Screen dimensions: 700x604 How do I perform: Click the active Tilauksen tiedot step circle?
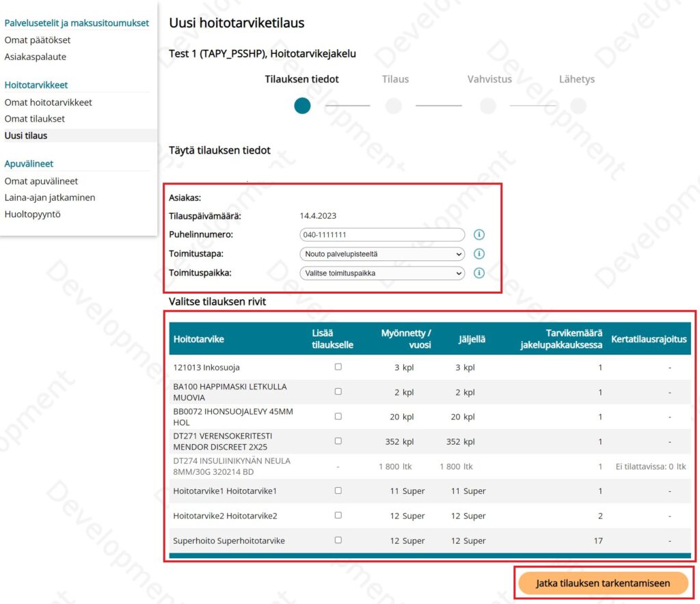pyautogui.click(x=302, y=106)
